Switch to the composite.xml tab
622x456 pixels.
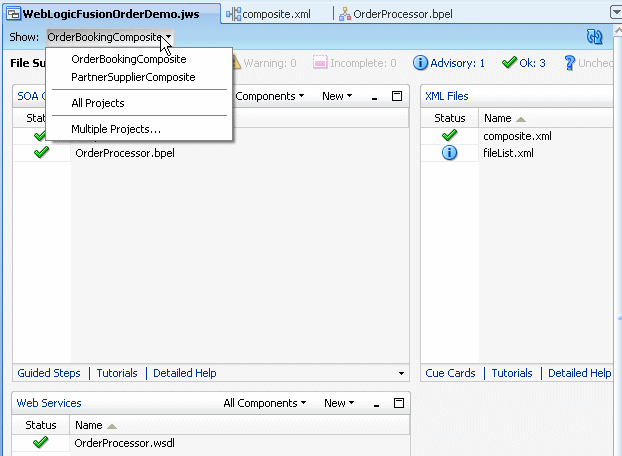click(x=276, y=14)
